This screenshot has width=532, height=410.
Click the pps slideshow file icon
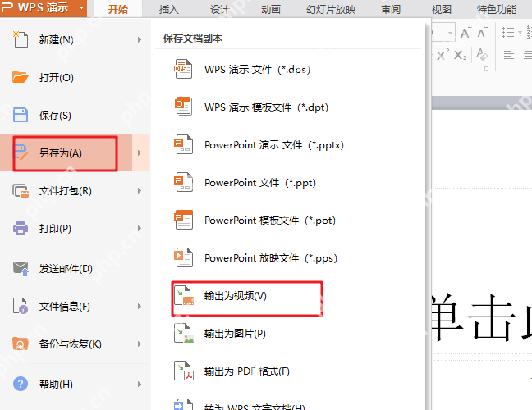[183, 257]
